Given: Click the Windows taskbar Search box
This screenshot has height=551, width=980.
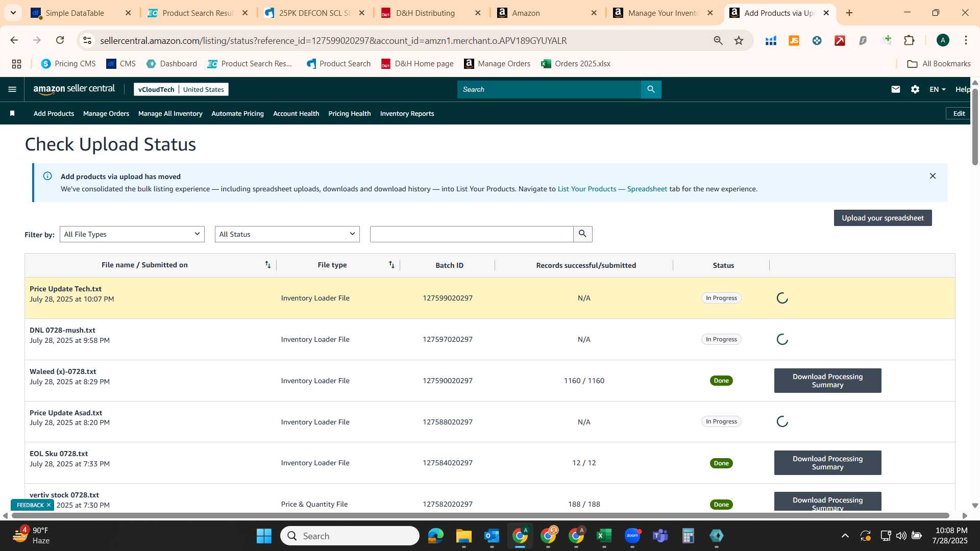Looking at the screenshot, I should click(350, 536).
